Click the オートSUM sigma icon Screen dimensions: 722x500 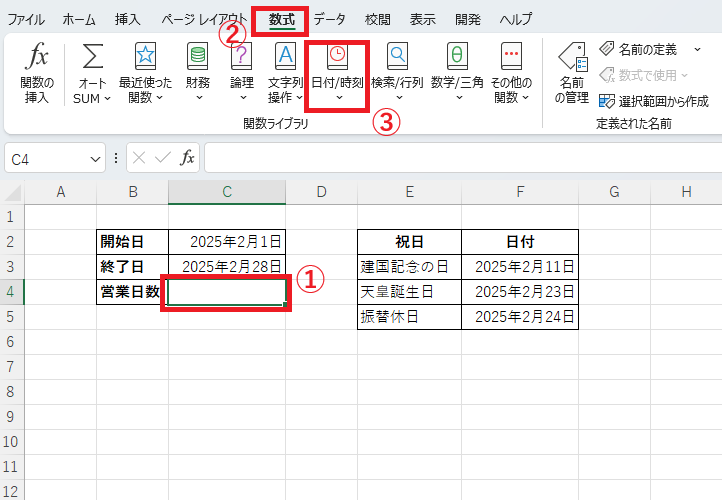[92, 57]
